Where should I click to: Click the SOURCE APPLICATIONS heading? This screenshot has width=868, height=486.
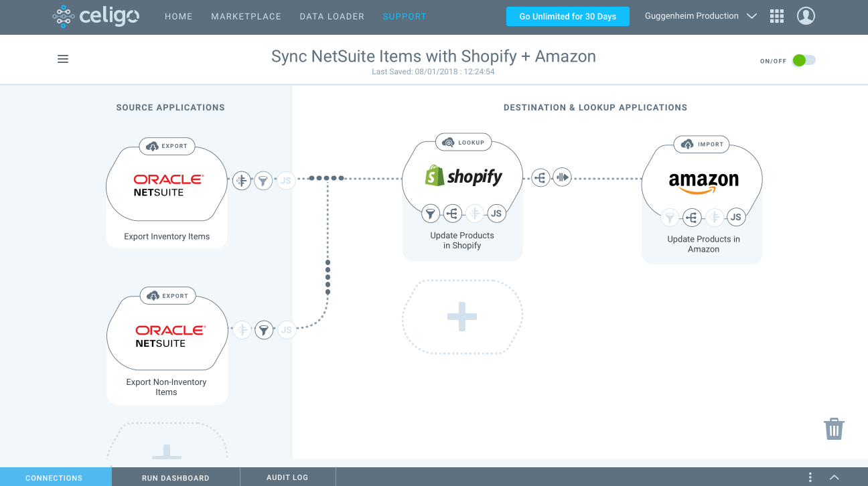pos(171,107)
